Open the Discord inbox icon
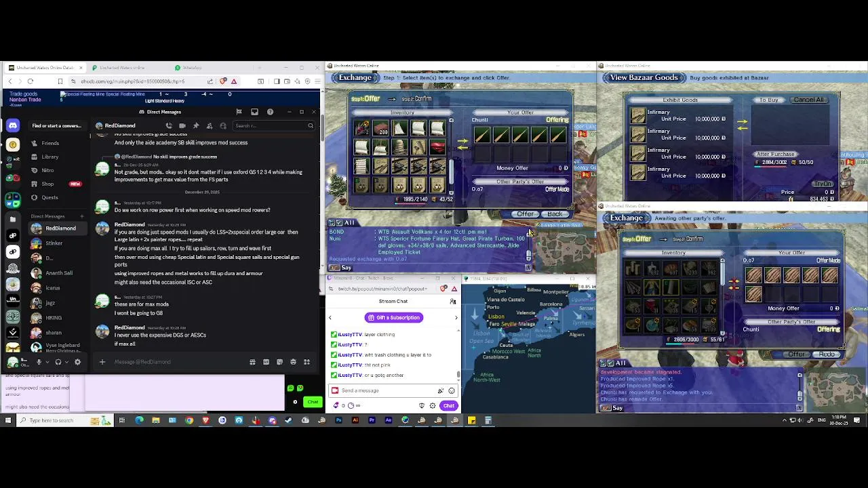The width and height of the screenshot is (868, 488). 254,112
